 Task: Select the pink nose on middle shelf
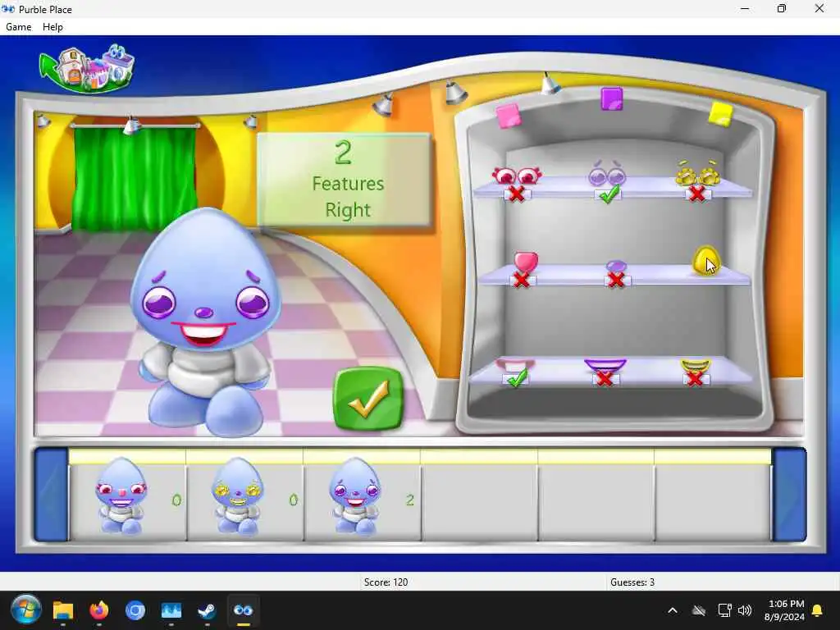click(526, 262)
